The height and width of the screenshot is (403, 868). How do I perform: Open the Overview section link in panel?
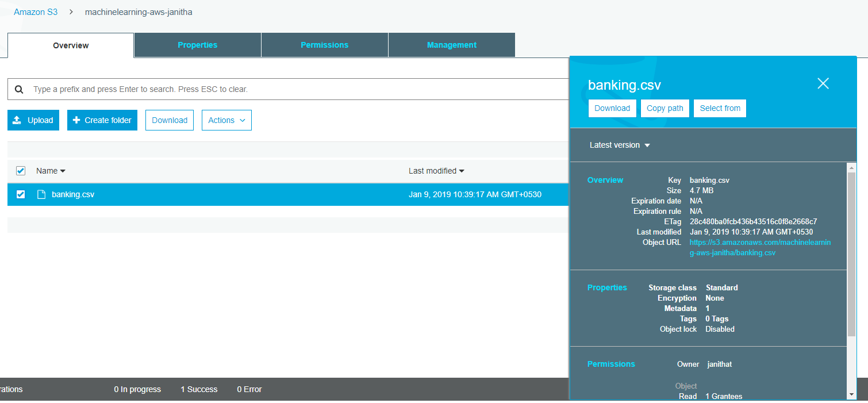(x=605, y=180)
